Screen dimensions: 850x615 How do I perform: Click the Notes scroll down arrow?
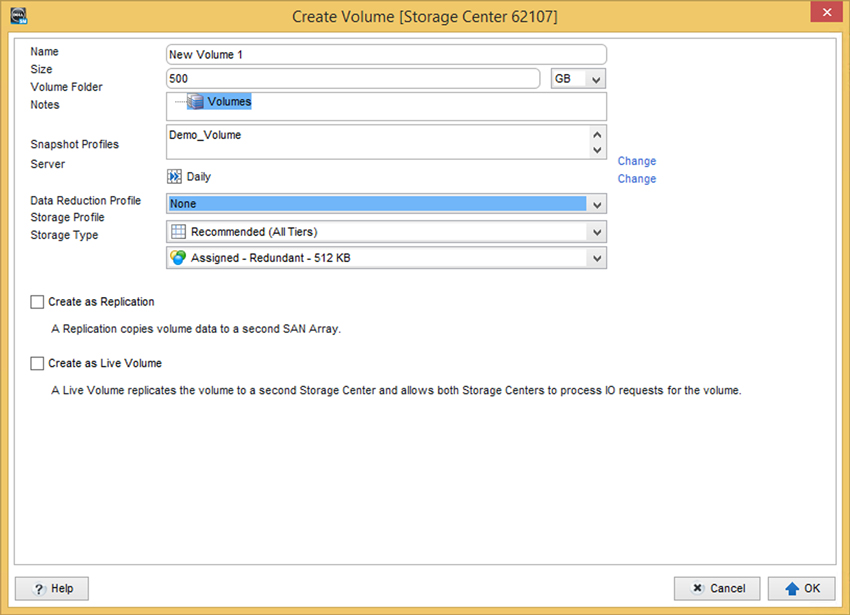[597, 150]
